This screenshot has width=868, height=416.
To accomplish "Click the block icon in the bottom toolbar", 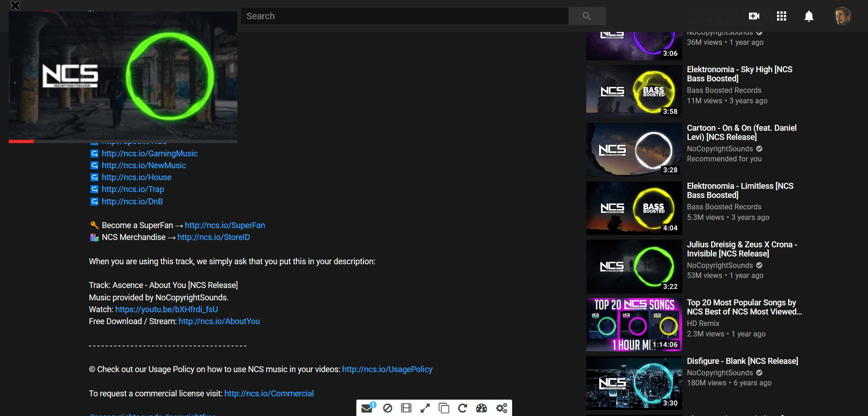I will [x=388, y=408].
